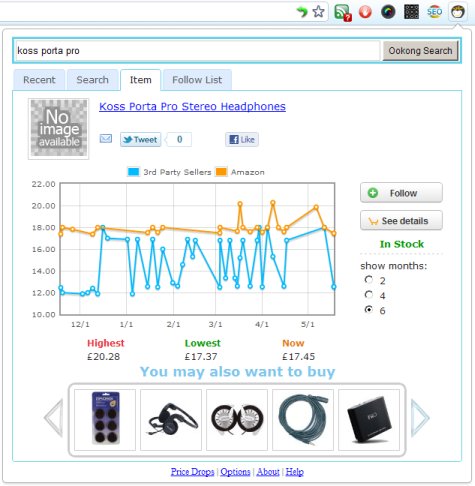The image size is (475, 486).
Task: Click the Follow button
Action: [401, 193]
